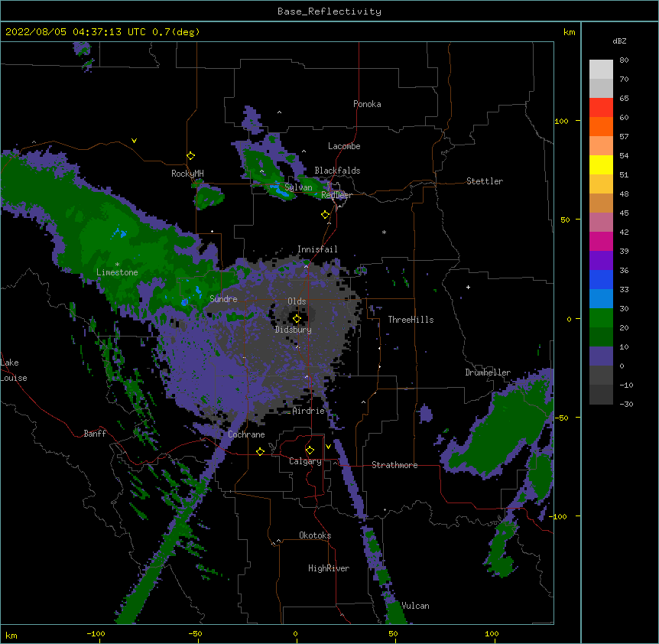Screen dimensions: 659x644
Task: Click the magenta 42-39 dBZ legend swatch
Action: 601,241
